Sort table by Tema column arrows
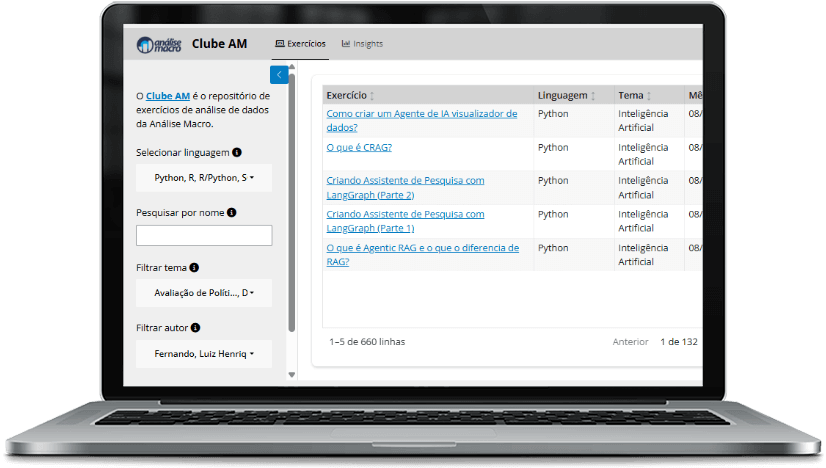The height and width of the screenshot is (468, 826). coord(649,96)
